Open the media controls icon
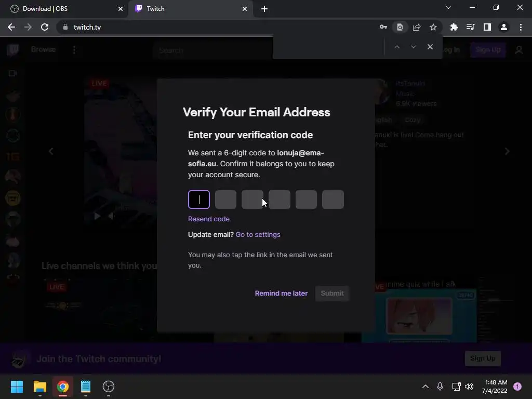532x399 pixels. coord(471,27)
